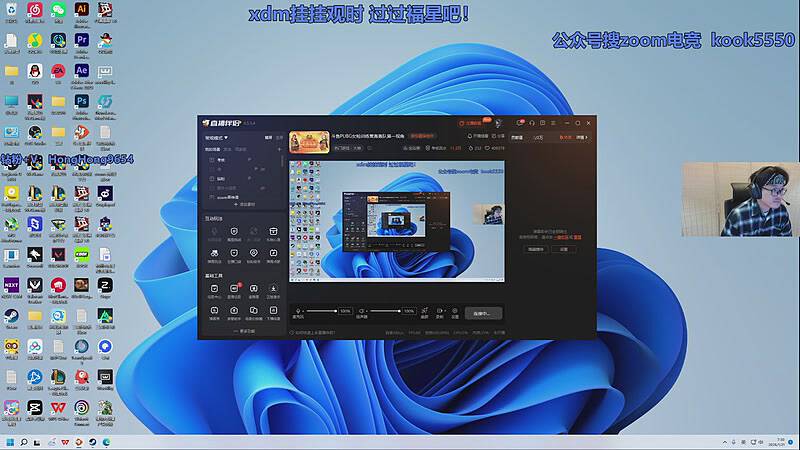
Task: Adjust the microphone volume slider
Action: 320,311
